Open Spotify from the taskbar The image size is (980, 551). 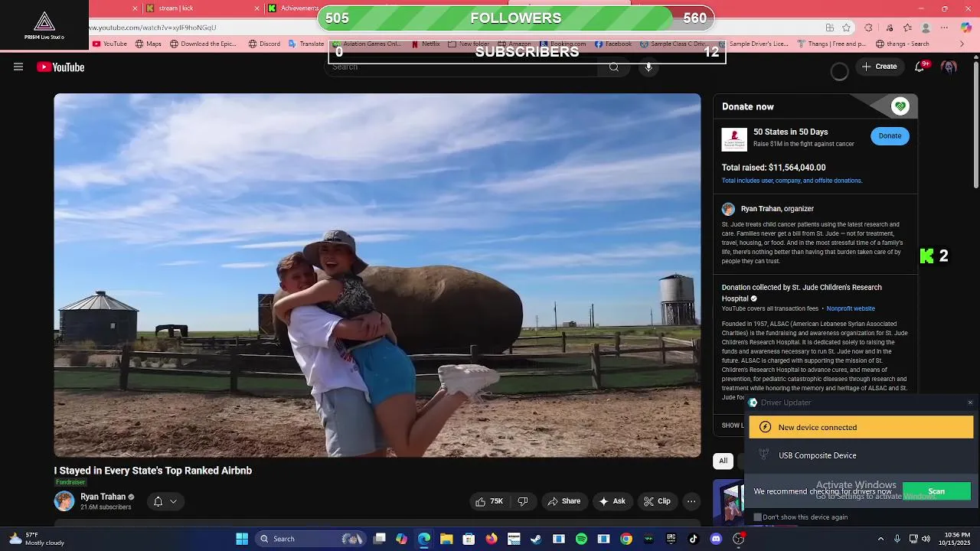[581, 539]
